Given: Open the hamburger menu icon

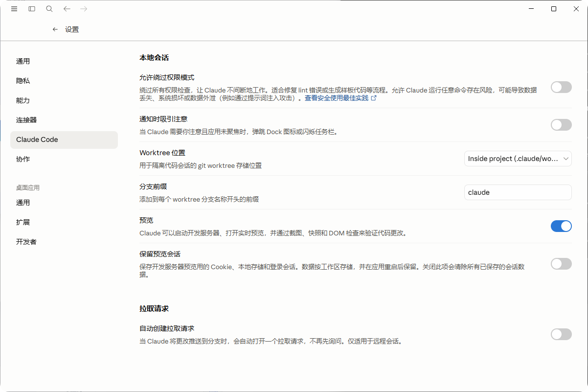Looking at the screenshot, I should [14, 9].
